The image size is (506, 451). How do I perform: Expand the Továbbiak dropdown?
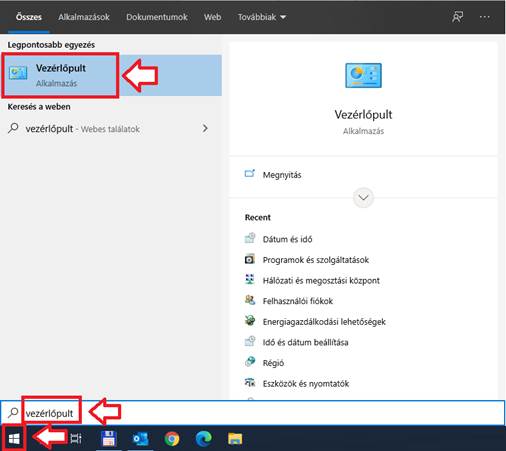tap(262, 17)
